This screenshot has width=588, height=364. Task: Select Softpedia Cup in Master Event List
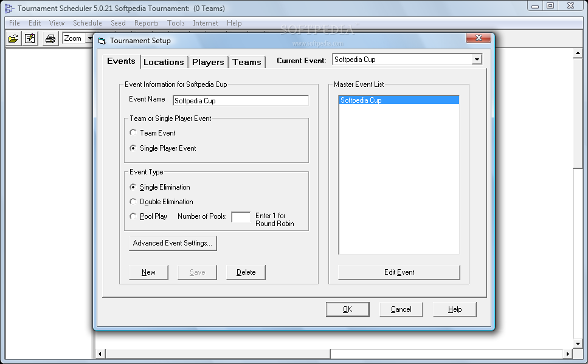tap(399, 100)
